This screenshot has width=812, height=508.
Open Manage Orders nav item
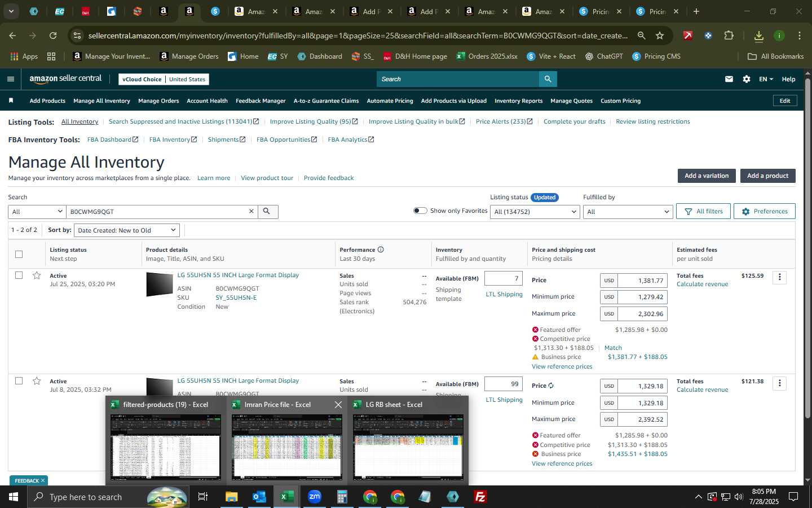click(158, 100)
